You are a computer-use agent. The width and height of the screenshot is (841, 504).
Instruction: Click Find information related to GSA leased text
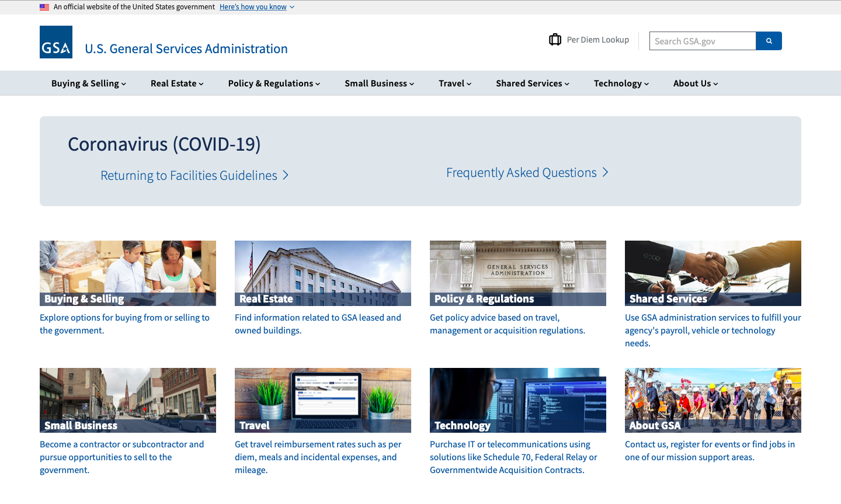point(318,324)
